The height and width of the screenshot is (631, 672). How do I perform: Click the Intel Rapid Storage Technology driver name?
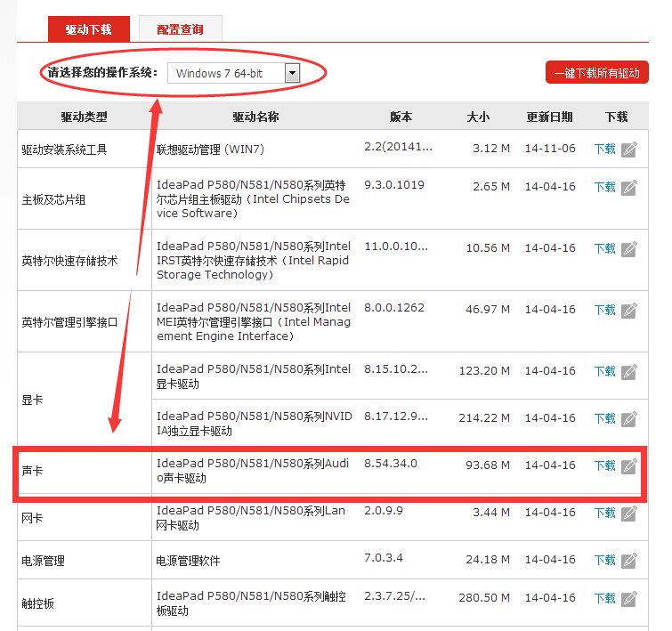tap(254, 261)
